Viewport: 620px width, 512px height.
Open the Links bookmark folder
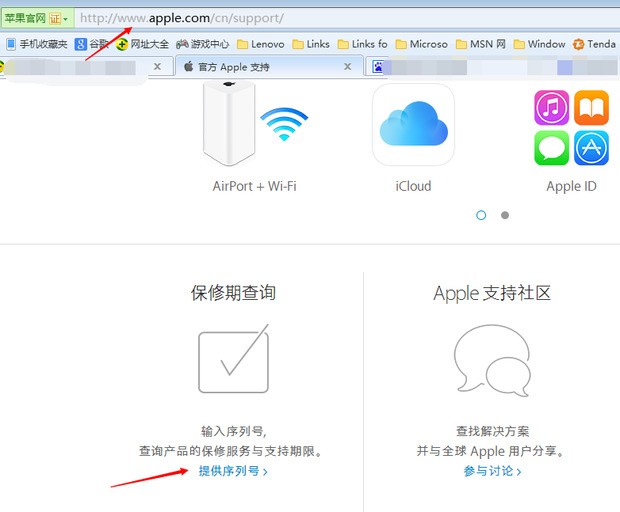click(x=311, y=44)
